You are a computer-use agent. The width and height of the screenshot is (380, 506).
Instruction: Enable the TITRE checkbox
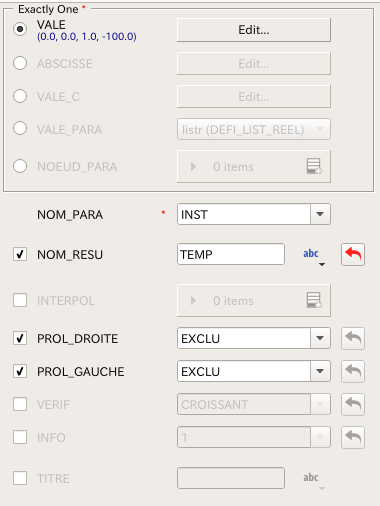[20, 478]
